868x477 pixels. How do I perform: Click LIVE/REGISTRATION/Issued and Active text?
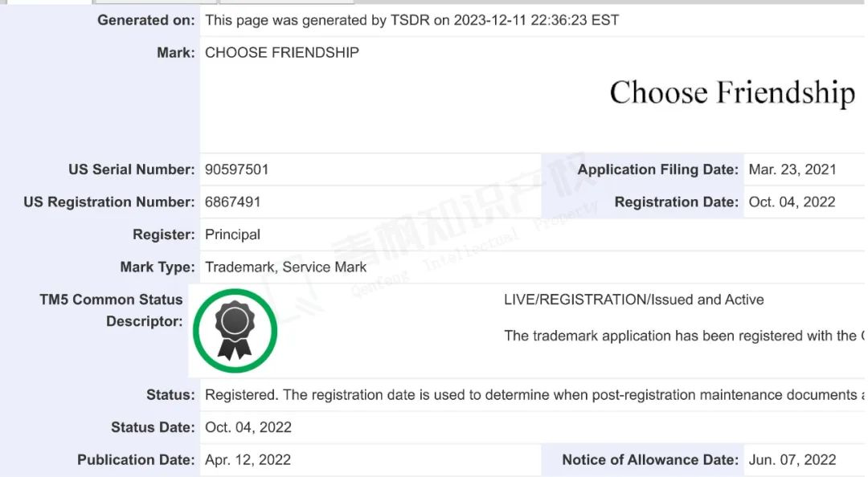click(x=634, y=300)
